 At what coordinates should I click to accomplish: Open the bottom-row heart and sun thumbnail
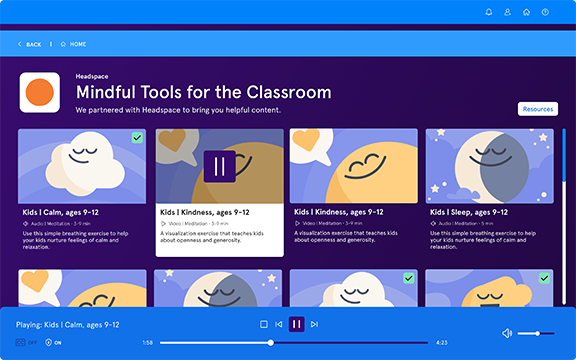(x=82, y=288)
